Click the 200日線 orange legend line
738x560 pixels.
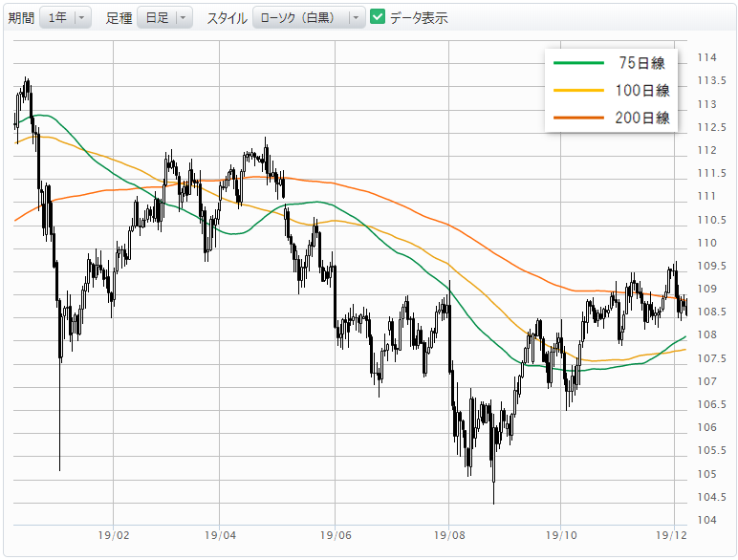coord(578,118)
